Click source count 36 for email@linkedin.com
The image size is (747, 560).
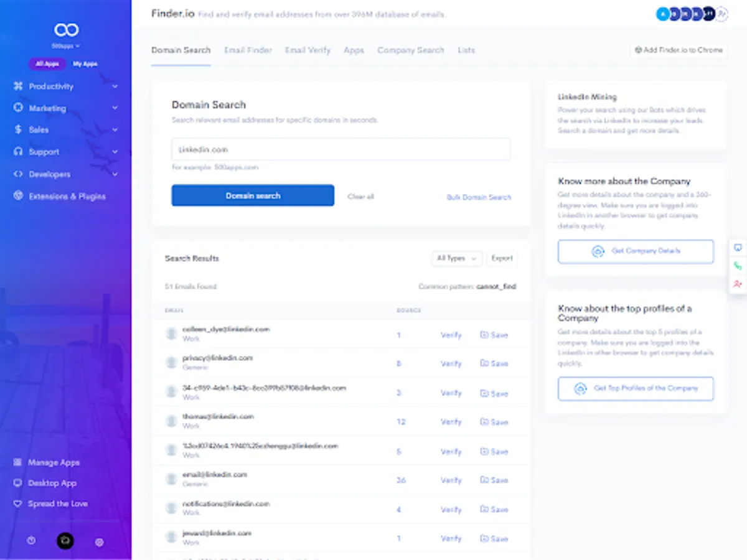tap(401, 480)
